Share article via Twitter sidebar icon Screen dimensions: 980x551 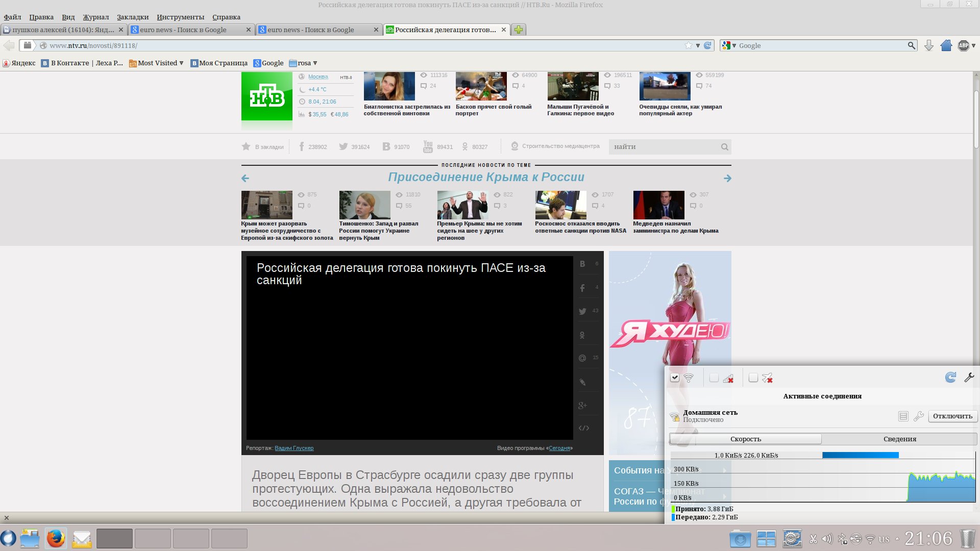(x=582, y=311)
